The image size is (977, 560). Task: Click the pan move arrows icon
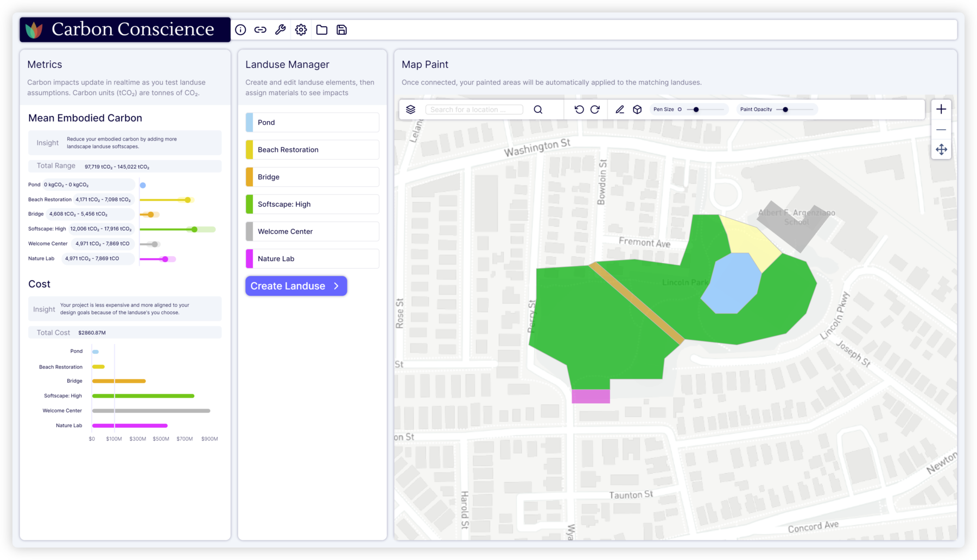point(941,150)
